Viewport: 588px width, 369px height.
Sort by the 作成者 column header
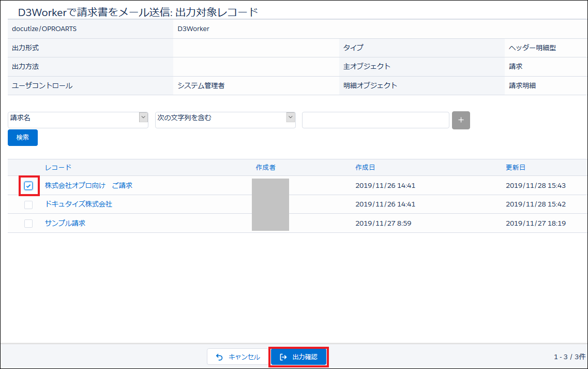[x=265, y=167]
